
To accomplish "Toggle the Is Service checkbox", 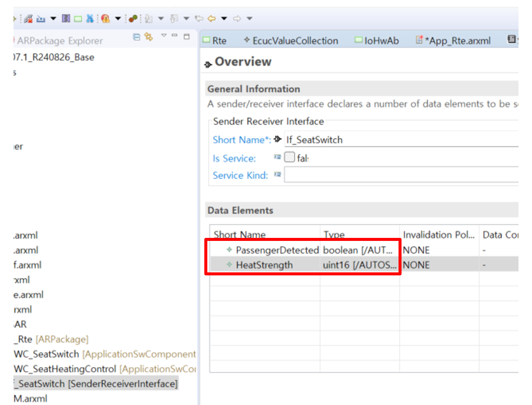I will pos(289,157).
